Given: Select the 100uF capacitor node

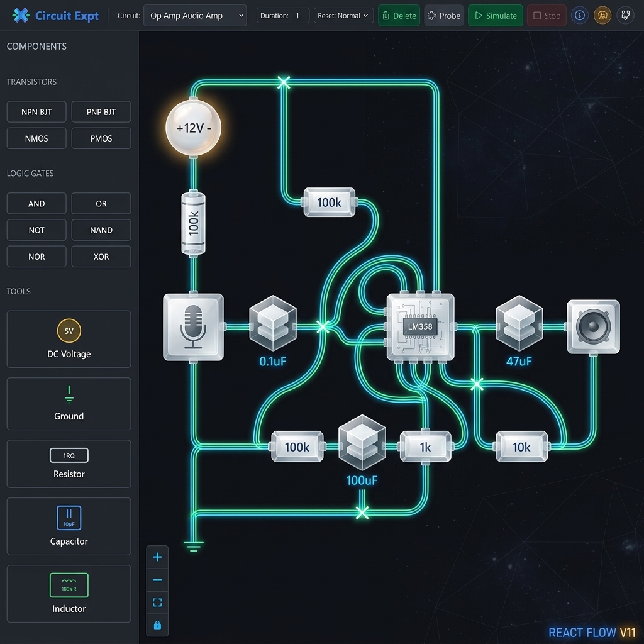Looking at the screenshot, I should 362,443.
